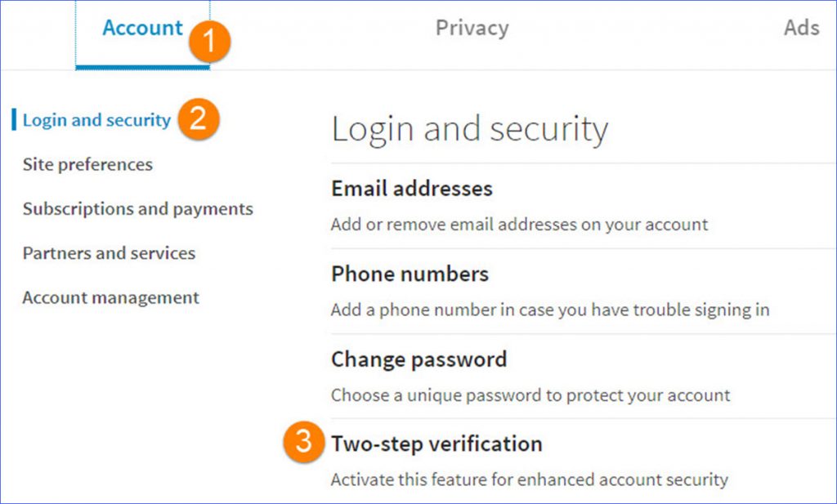
Task: Switch to the Account tab
Action: 142,27
